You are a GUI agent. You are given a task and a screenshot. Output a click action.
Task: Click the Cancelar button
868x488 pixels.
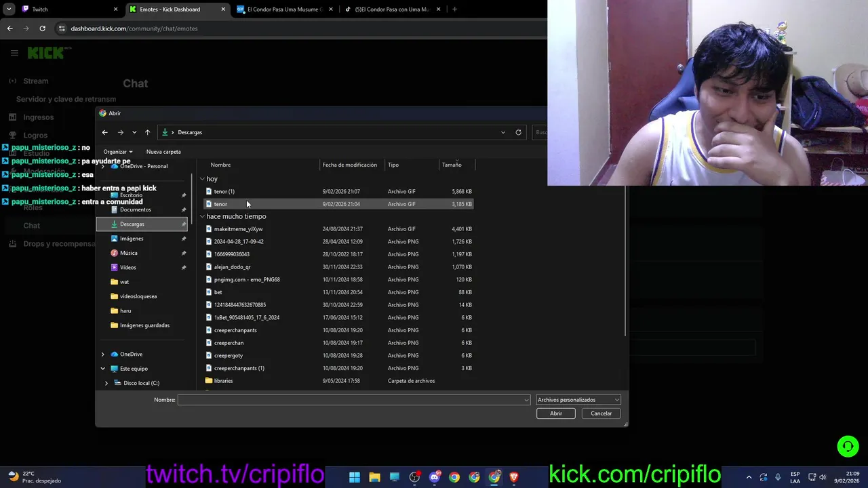601,413
